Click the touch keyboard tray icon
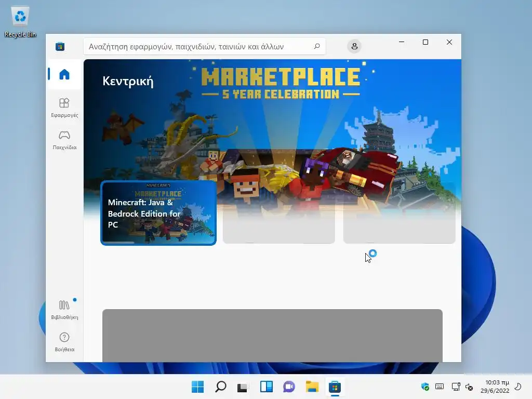532x399 pixels. [440, 387]
